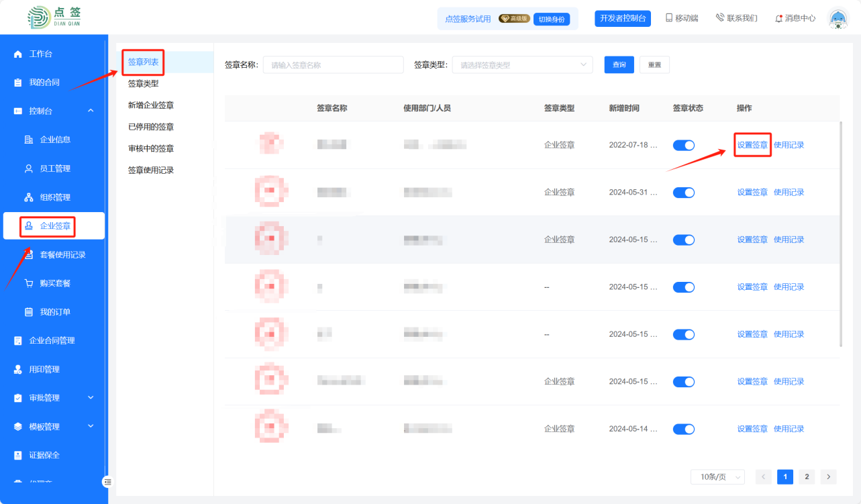Viewport: 861px width, 504px height.
Task: Click 使用记录 for 2024-05-14 row
Action: coord(789,429)
